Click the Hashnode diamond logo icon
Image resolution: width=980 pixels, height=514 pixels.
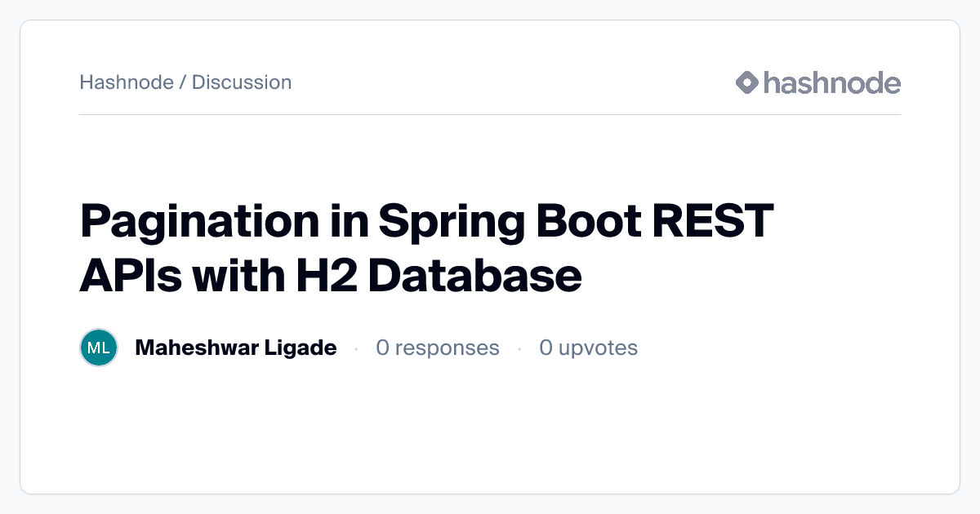click(747, 82)
